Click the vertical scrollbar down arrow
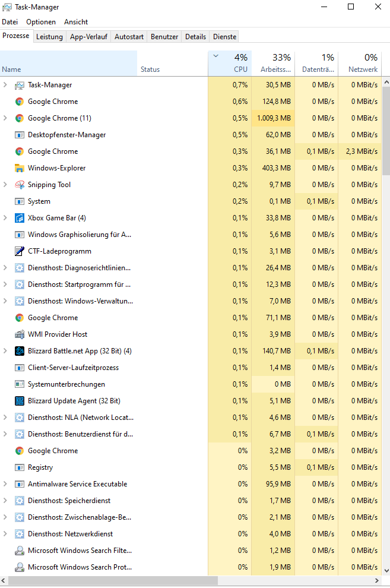This screenshot has height=588, width=390. (386, 571)
